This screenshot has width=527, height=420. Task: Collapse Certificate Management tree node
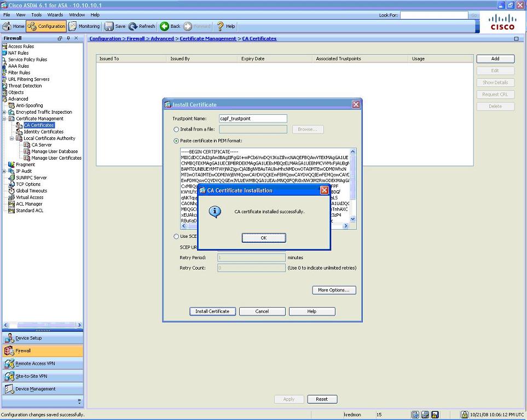click(4, 119)
